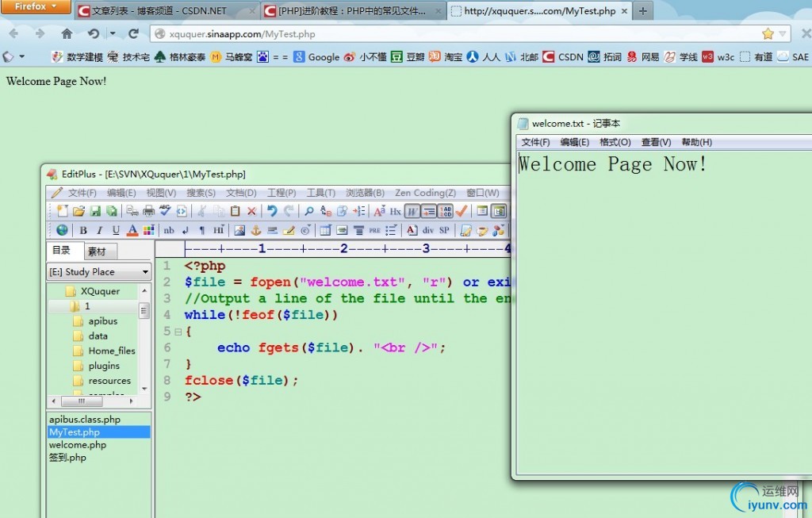Click the Find magnifier icon in EditPlus
Viewport: 812px width, 518px height.
(309, 211)
